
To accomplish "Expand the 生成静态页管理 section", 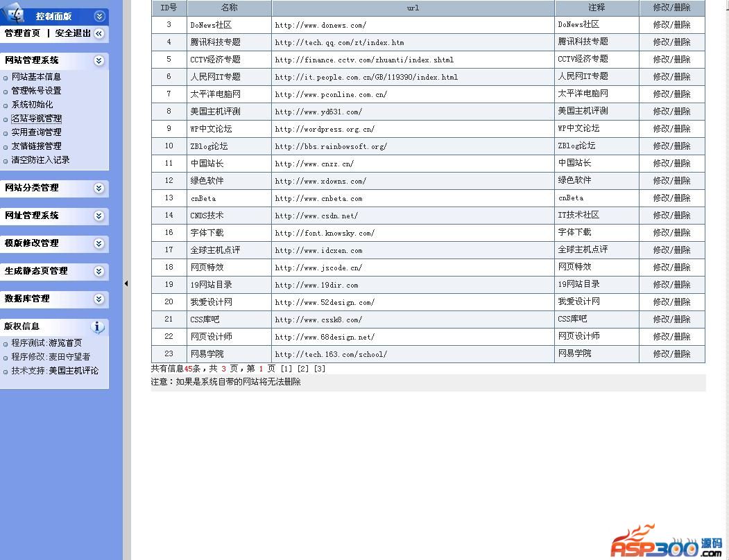I will (x=98, y=272).
